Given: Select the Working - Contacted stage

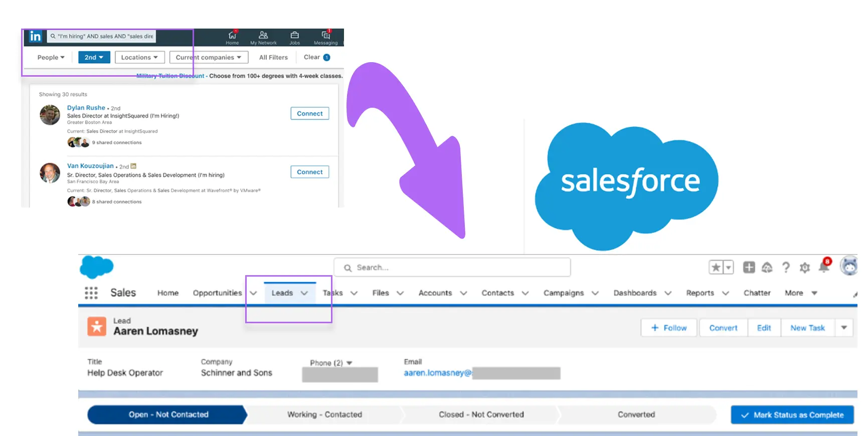Looking at the screenshot, I should point(324,415).
